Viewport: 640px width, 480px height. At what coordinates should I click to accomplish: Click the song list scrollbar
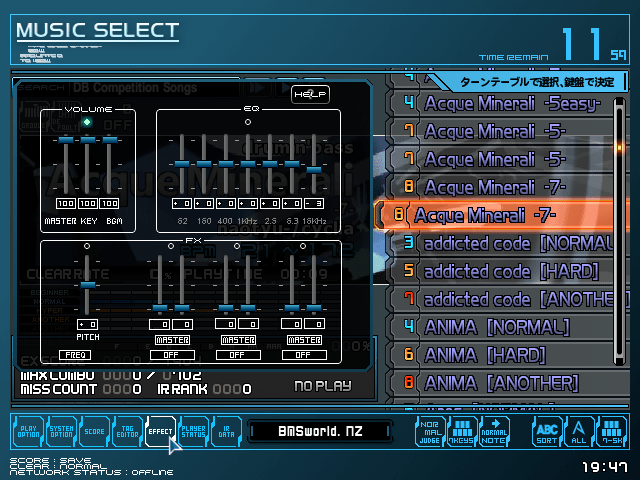click(620, 231)
